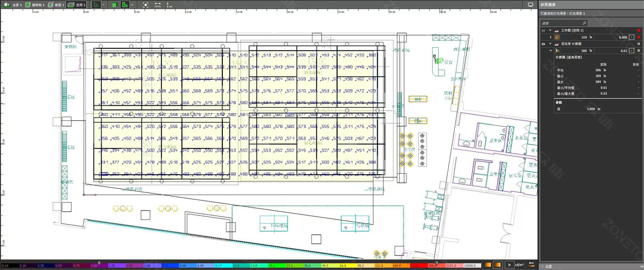
Task: Switch to the green 3D cube view
Action: click(x=115, y=5)
